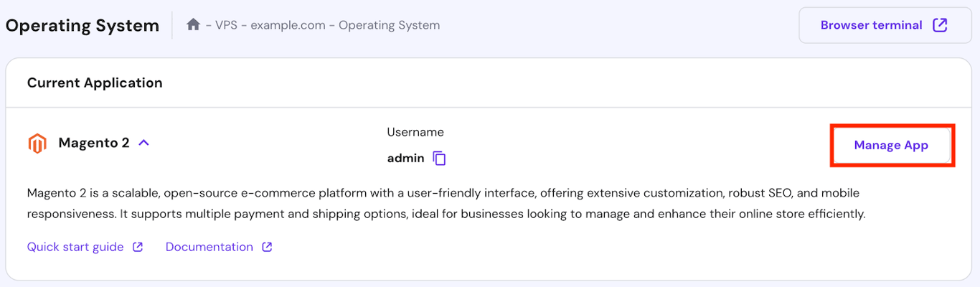Click the Current Application heading
The height and width of the screenshot is (287, 980).
coord(95,83)
